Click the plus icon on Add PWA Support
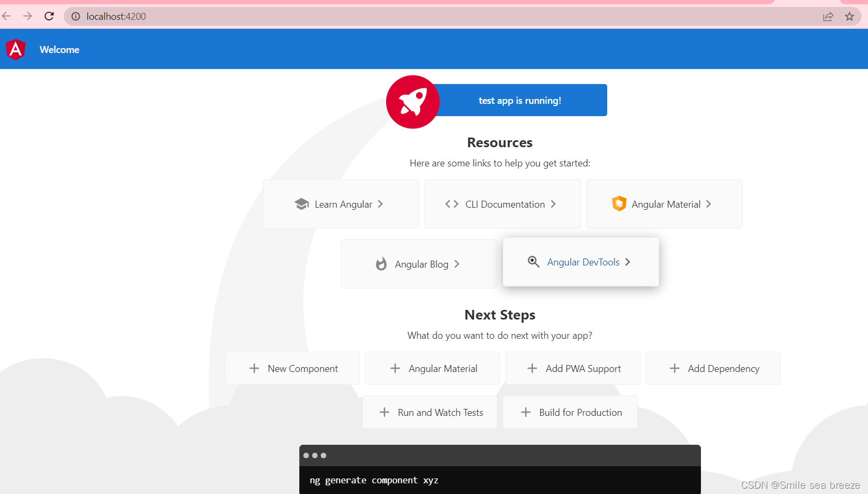This screenshot has height=494, width=868. pos(532,368)
